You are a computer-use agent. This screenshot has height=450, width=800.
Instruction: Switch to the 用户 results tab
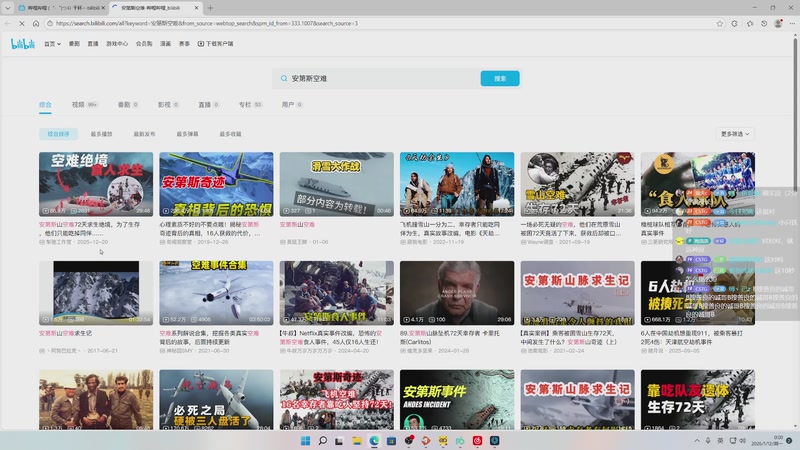click(291, 105)
